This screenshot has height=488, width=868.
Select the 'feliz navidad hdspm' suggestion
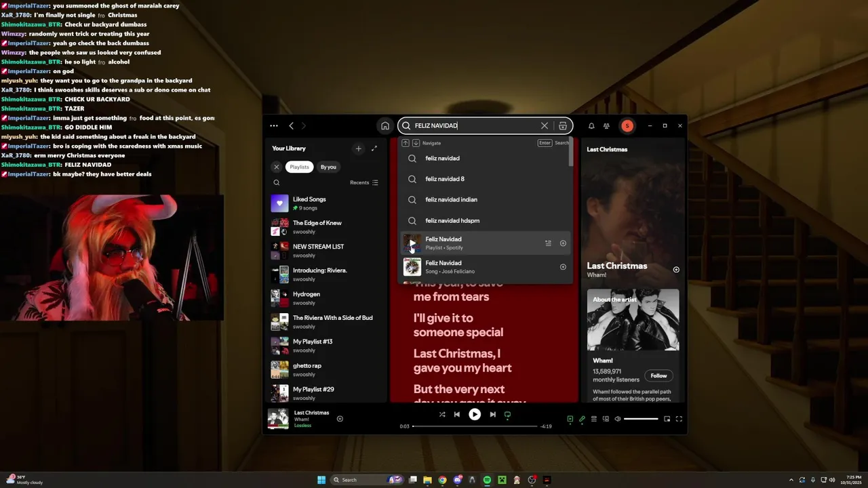tap(486, 220)
